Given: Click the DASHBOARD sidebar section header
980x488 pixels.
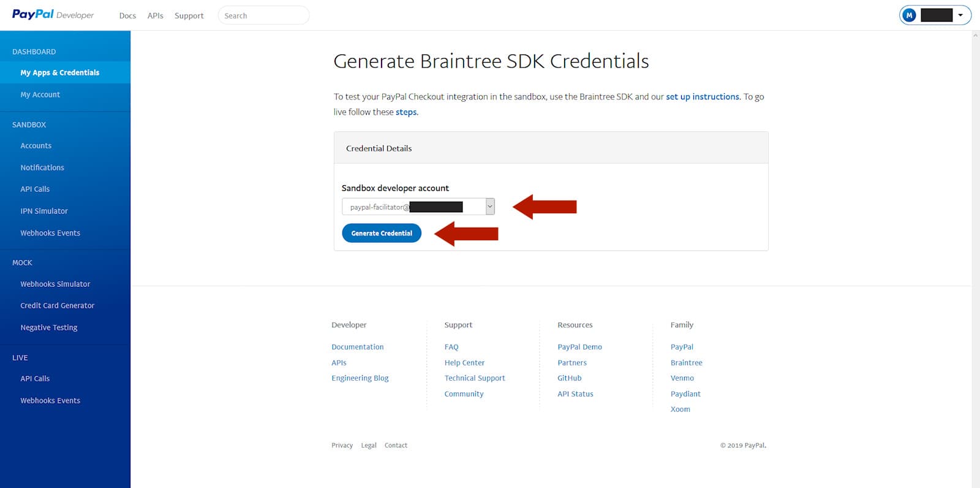Looking at the screenshot, I should (34, 51).
